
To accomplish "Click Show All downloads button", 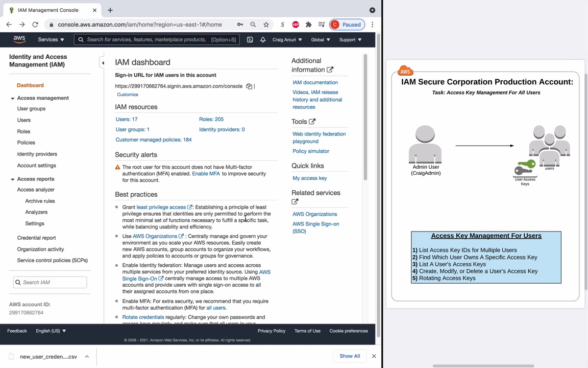I will pos(350,356).
